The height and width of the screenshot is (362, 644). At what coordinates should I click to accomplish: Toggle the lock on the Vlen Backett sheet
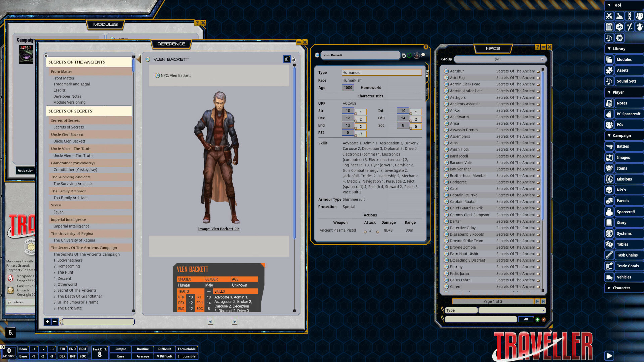[404, 55]
